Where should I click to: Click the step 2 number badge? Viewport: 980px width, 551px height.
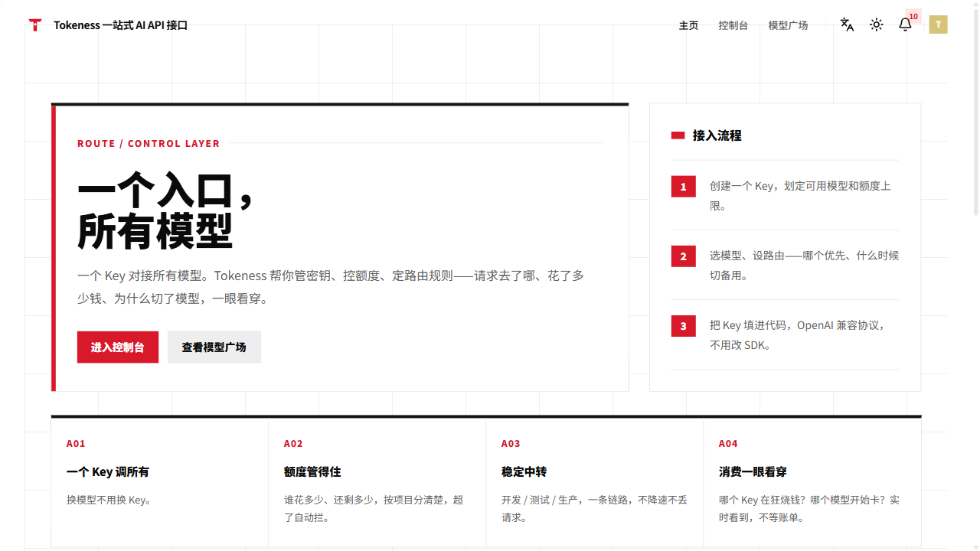[684, 256]
